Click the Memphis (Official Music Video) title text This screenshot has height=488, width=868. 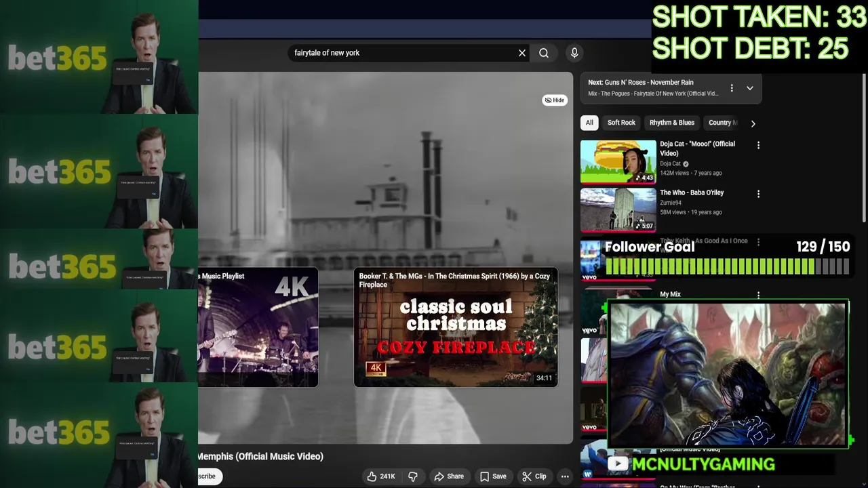pos(260,456)
